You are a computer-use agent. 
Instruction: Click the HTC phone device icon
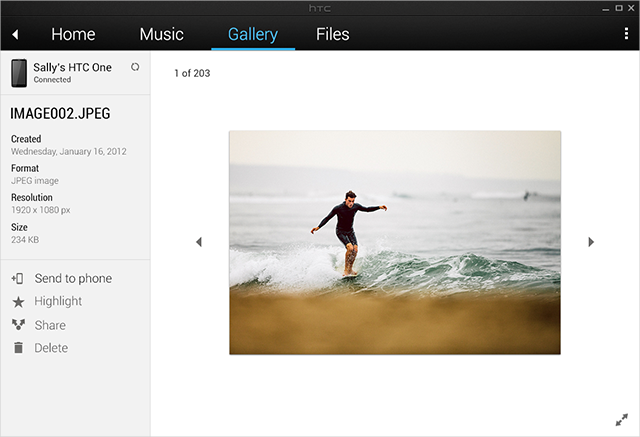[19, 72]
